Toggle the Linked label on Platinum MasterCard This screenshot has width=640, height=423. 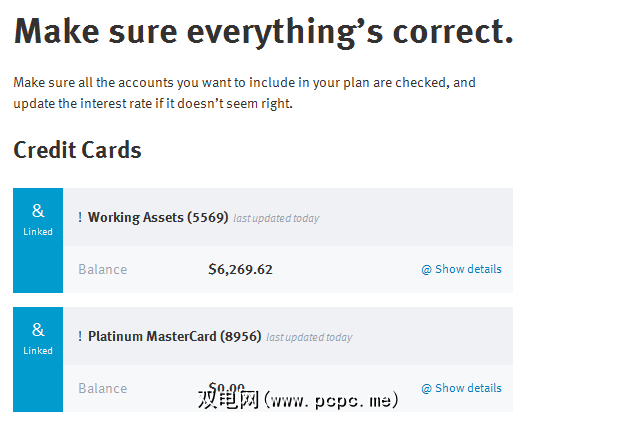38,351
